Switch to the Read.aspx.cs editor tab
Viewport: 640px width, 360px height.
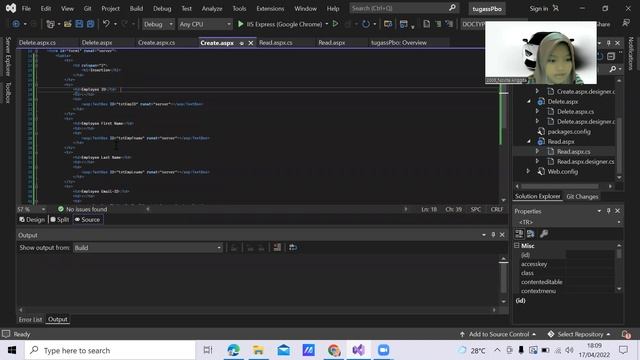click(x=276, y=42)
